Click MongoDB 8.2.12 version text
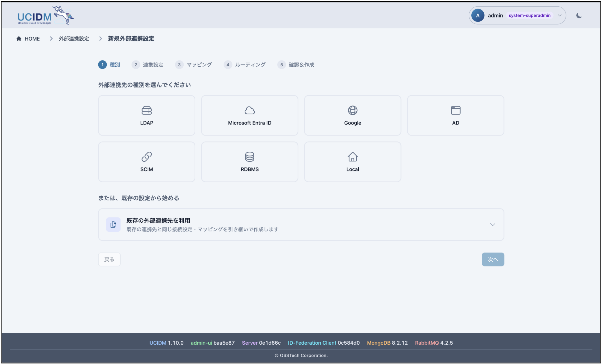This screenshot has height=364, width=602. pyautogui.click(x=387, y=343)
